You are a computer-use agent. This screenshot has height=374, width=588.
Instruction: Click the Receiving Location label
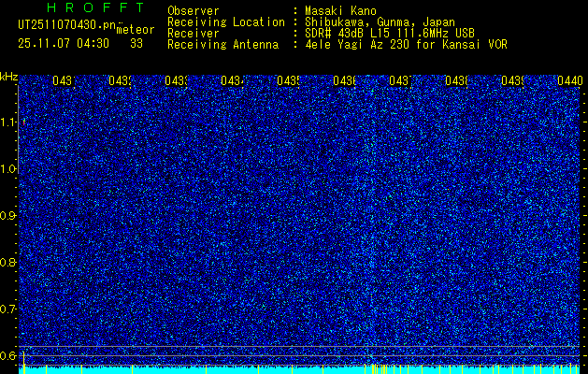[x=226, y=22]
